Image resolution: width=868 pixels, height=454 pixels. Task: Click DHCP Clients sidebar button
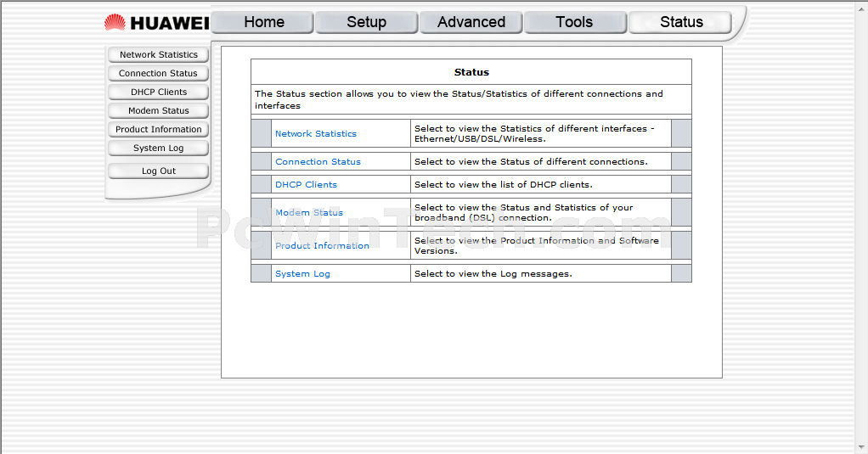point(158,92)
